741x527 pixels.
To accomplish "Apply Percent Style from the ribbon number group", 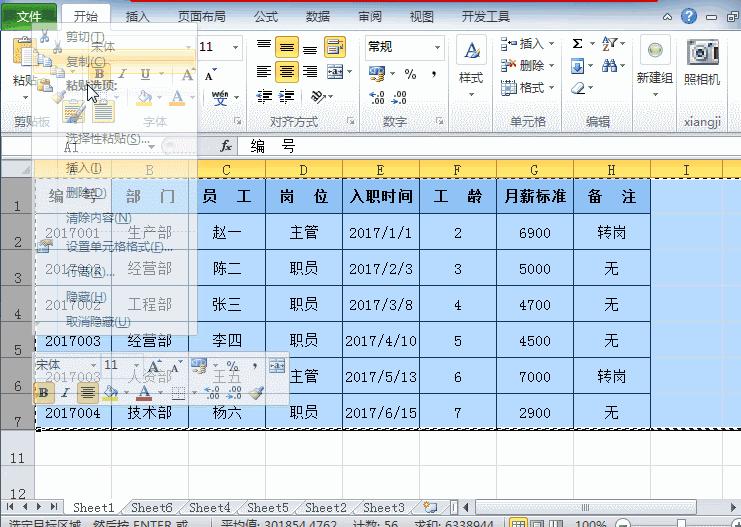I will (x=410, y=74).
